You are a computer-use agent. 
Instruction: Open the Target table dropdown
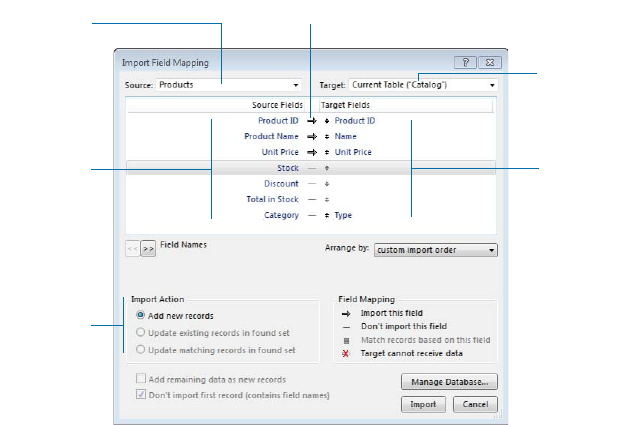click(423, 85)
